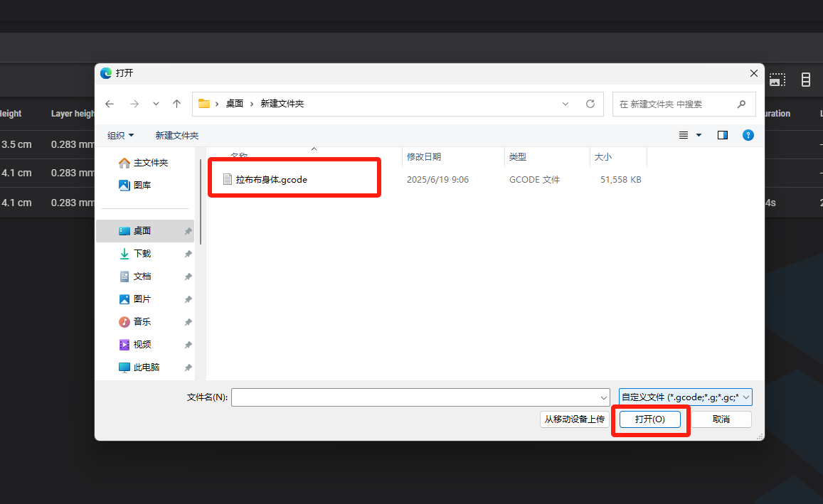Click the back navigation arrow
The height and width of the screenshot is (504, 823).
coord(110,104)
